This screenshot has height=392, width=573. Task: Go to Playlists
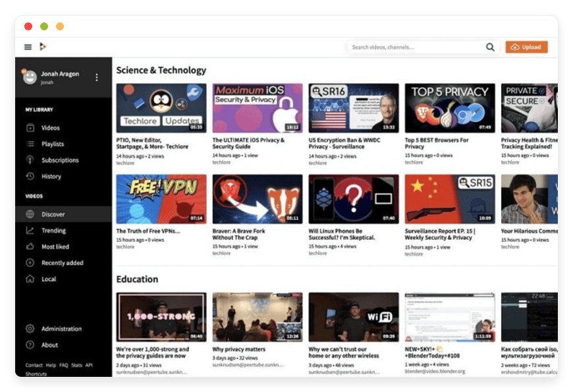[53, 144]
